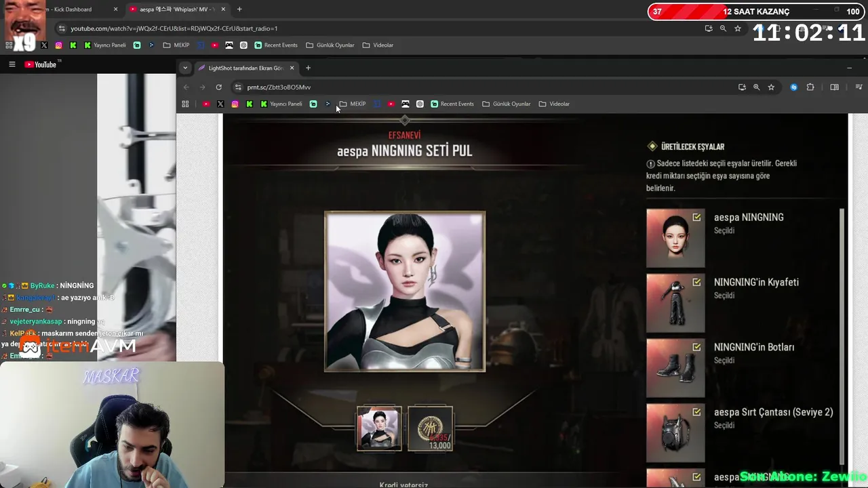Click ByRuke username in chat
This screenshot has width=868, height=488.
tap(42, 286)
